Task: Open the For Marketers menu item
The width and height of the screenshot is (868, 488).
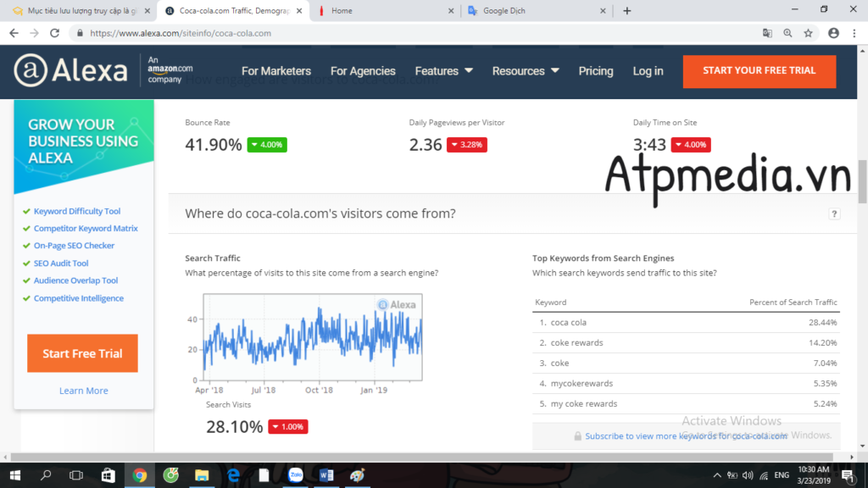Action: click(x=276, y=71)
